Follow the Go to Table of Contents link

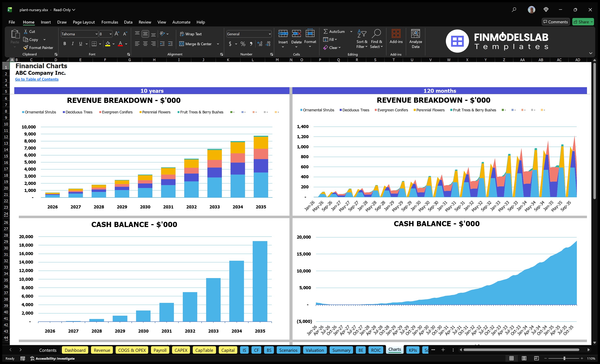click(x=37, y=79)
